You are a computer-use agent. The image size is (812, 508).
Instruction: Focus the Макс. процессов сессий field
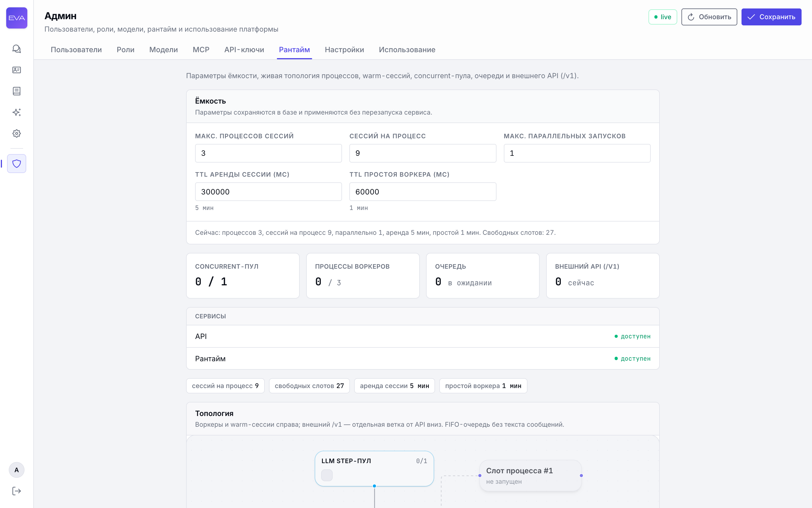[268, 153]
